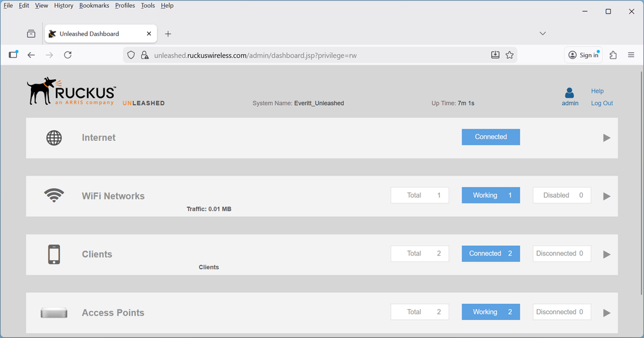Screen dimensions: 644x338
Task: Click the admin user icon
Action: pos(569,93)
